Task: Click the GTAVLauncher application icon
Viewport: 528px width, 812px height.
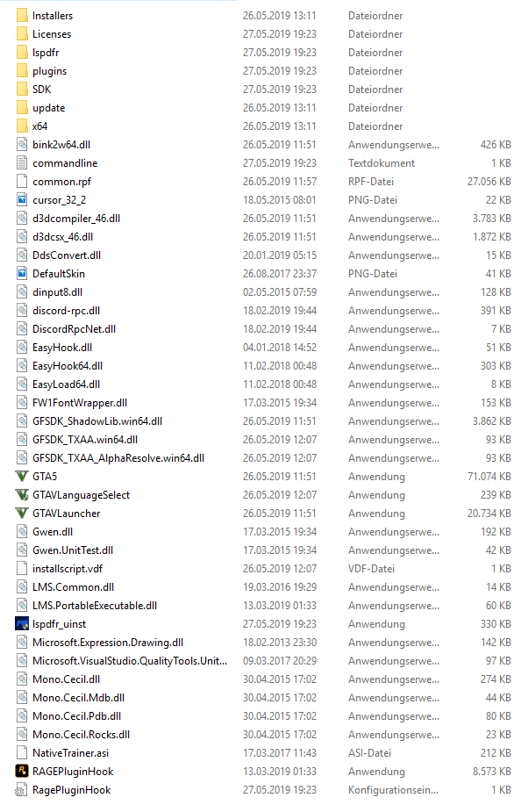Action: pyautogui.click(x=22, y=514)
